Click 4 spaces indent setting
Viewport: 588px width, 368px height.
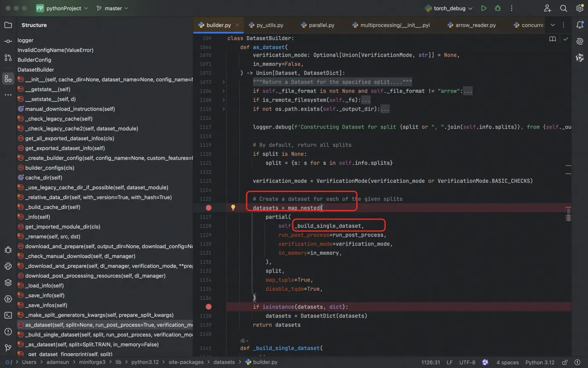(507, 362)
